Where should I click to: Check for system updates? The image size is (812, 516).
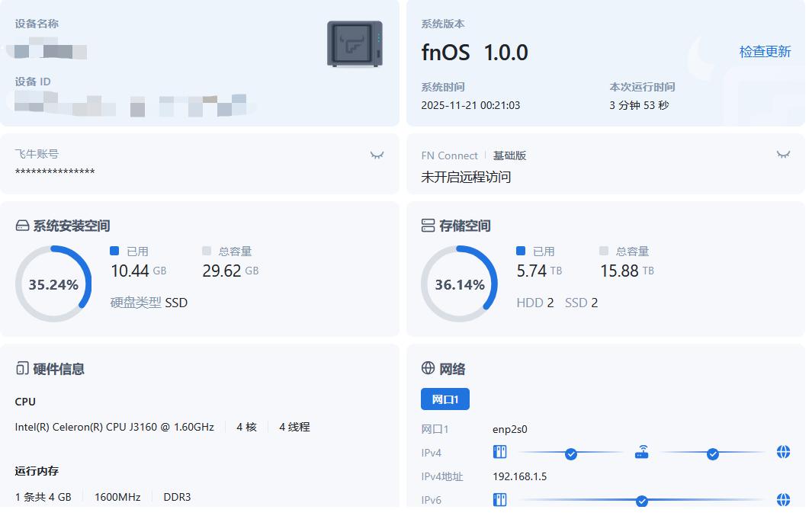tap(765, 52)
